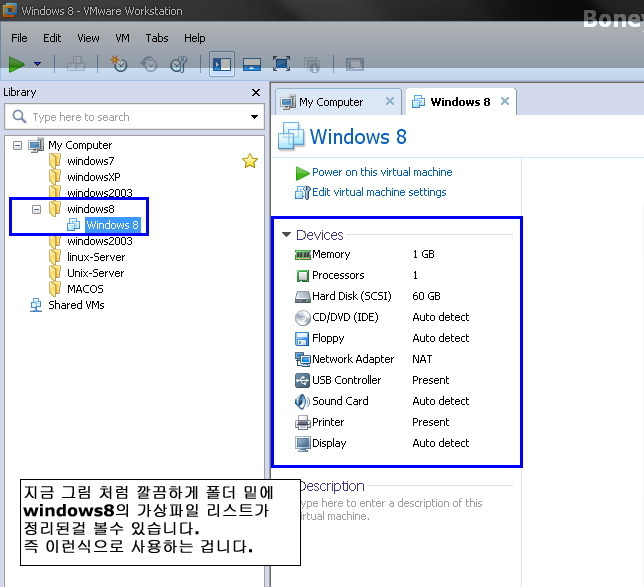The height and width of the screenshot is (587, 644).
Task: Open the Snapshot Manager toolbar icon
Action: coord(179,64)
